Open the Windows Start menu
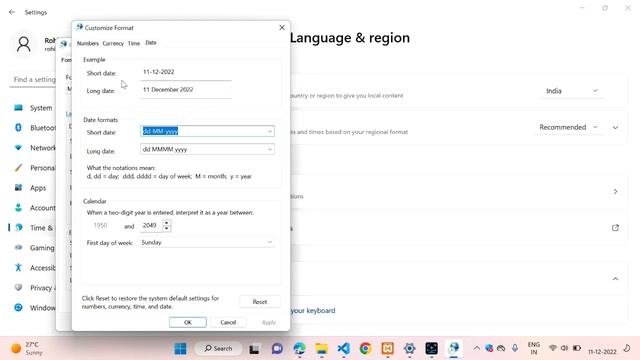This screenshot has width=640, height=360. 180,349
